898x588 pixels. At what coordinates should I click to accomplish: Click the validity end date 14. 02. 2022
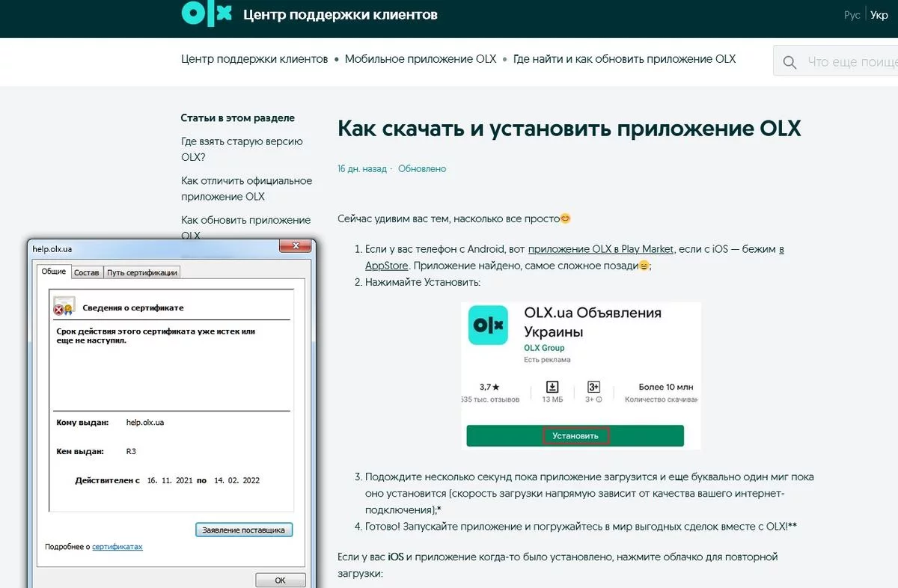236,480
